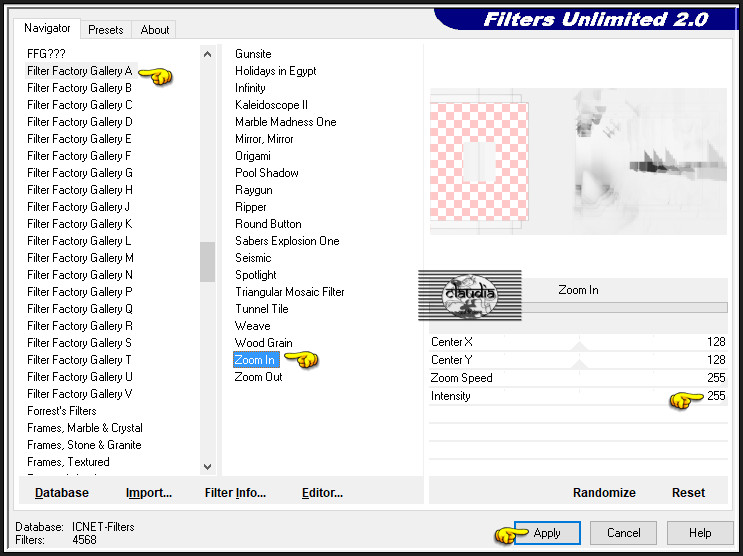This screenshot has width=743, height=556.
Task: Click the scroll up arrow of category list
Action: pyautogui.click(x=207, y=54)
